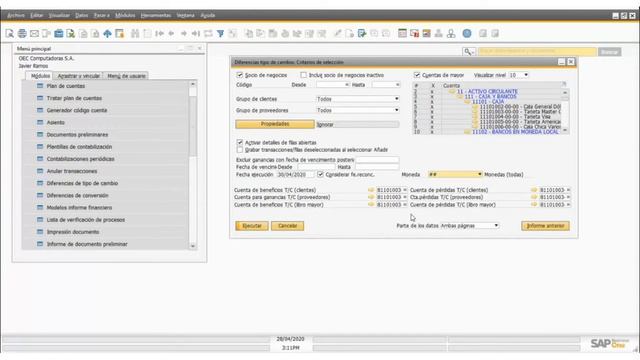Image resolution: width=640 pixels, height=360 pixels.
Task: Check Grabar transacciones/filas deseleccionadas option
Action: (x=240, y=150)
